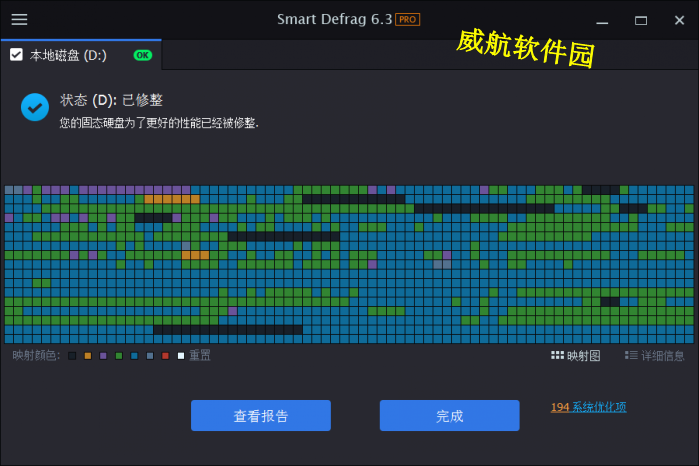Pick the white map color swatch
This screenshot has width=699, height=466.
coord(181,355)
